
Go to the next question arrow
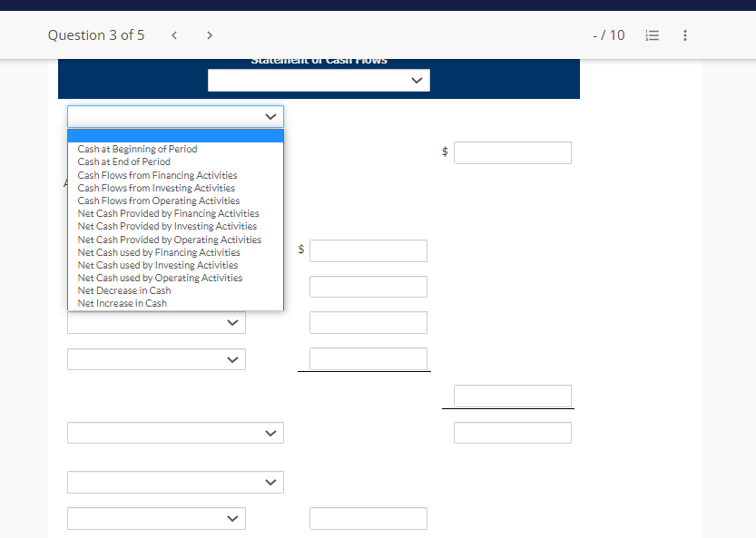pos(210,35)
